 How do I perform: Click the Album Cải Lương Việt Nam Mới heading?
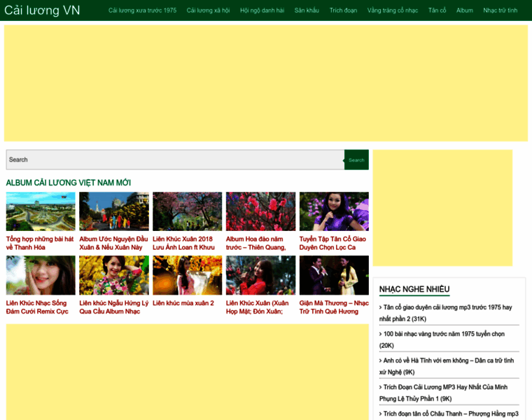click(x=69, y=183)
